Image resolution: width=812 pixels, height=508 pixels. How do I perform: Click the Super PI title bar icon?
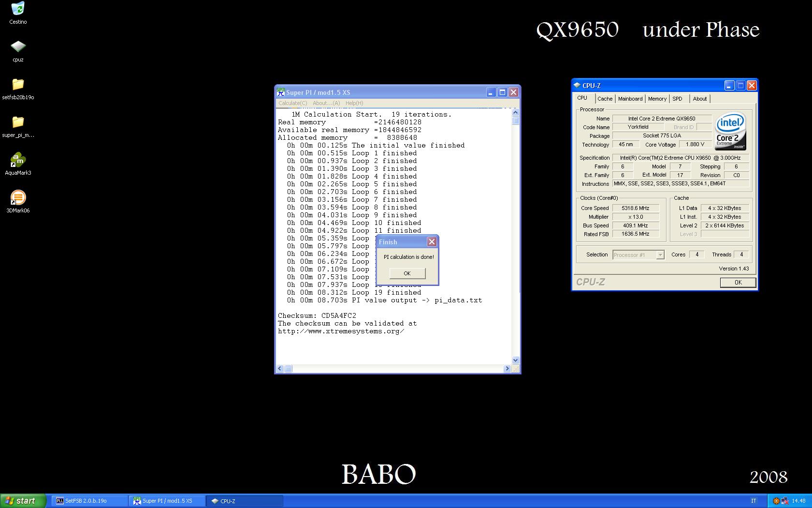click(x=281, y=92)
